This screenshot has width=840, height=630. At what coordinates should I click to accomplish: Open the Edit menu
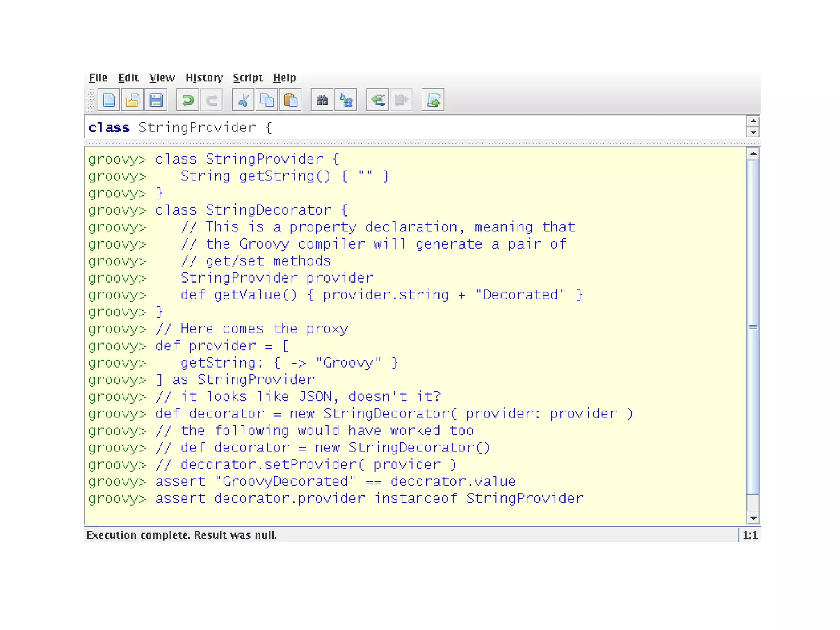(128, 78)
